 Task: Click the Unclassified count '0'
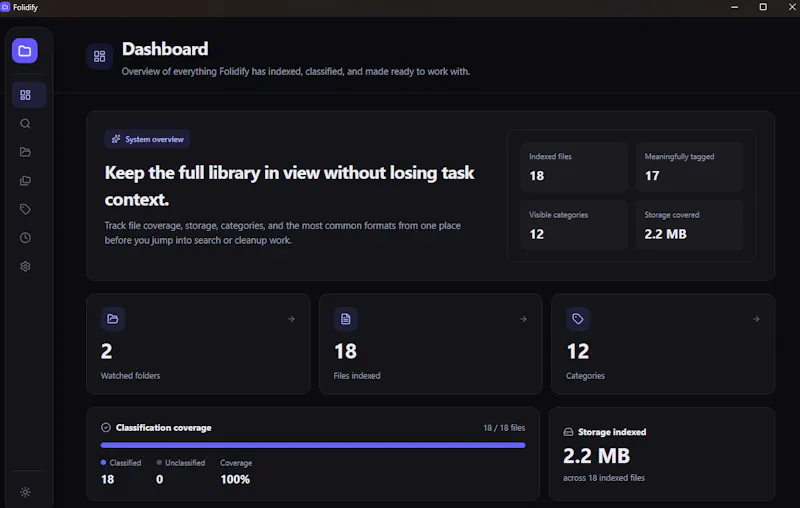coord(160,479)
